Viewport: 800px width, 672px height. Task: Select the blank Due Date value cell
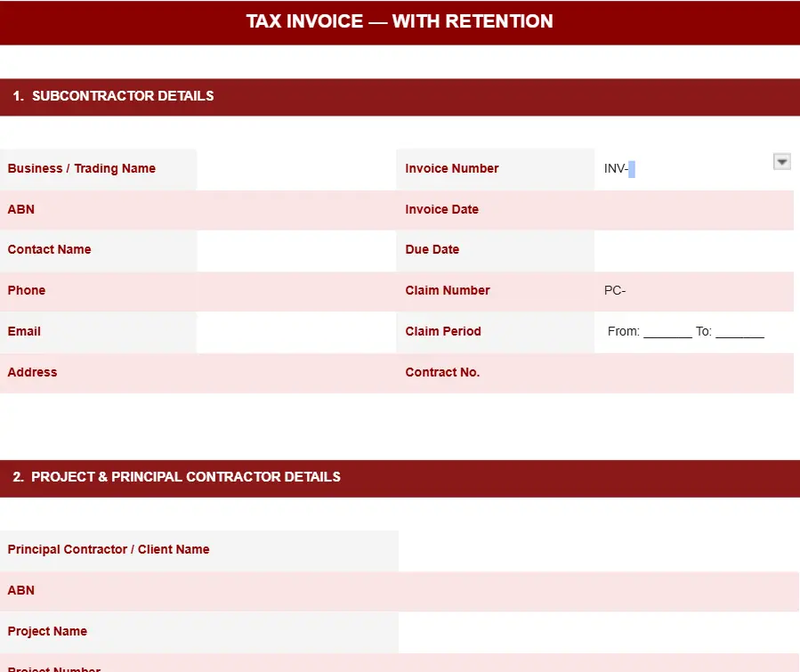coord(693,250)
